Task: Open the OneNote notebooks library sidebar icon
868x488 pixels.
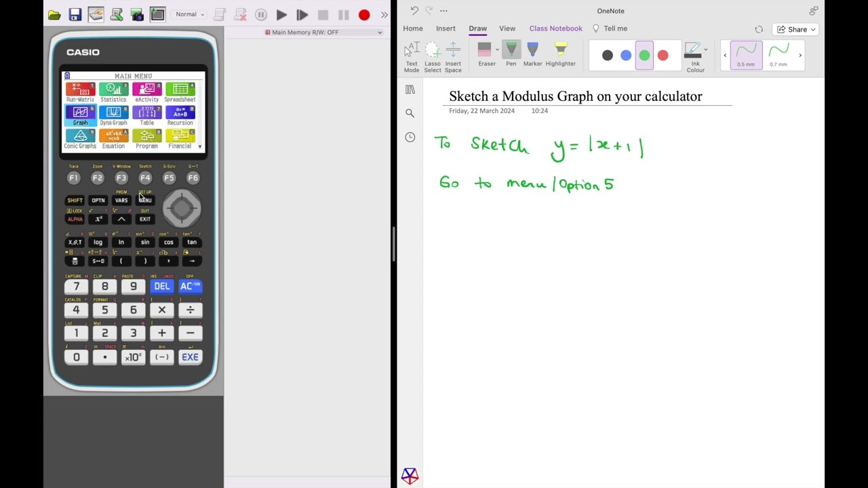Action: pyautogui.click(x=410, y=89)
